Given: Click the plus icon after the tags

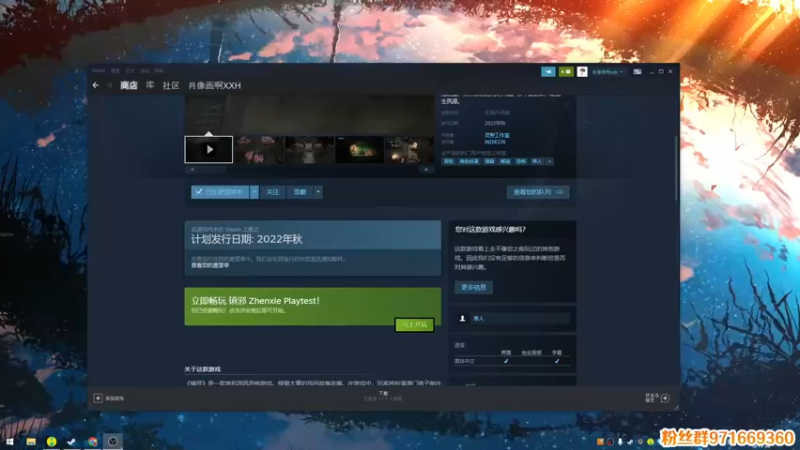Looking at the screenshot, I should [x=549, y=161].
